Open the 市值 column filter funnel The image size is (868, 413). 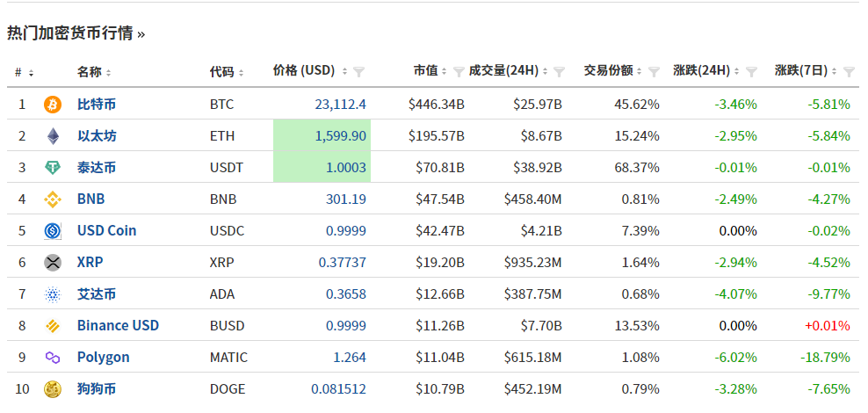point(458,72)
